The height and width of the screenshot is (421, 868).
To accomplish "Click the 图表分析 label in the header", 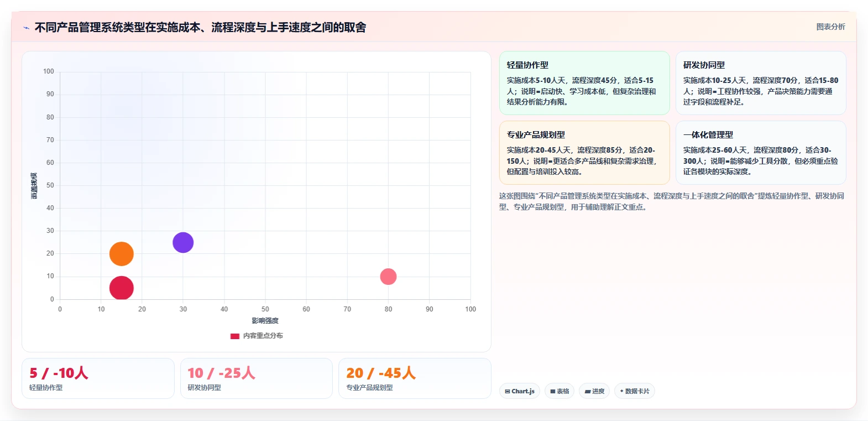I will click(x=830, y=27).
